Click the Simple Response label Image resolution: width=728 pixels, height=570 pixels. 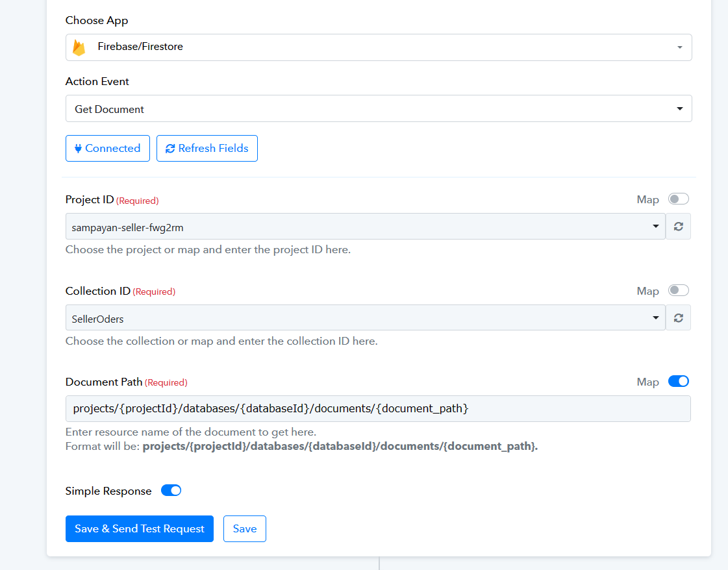(108, 491)
